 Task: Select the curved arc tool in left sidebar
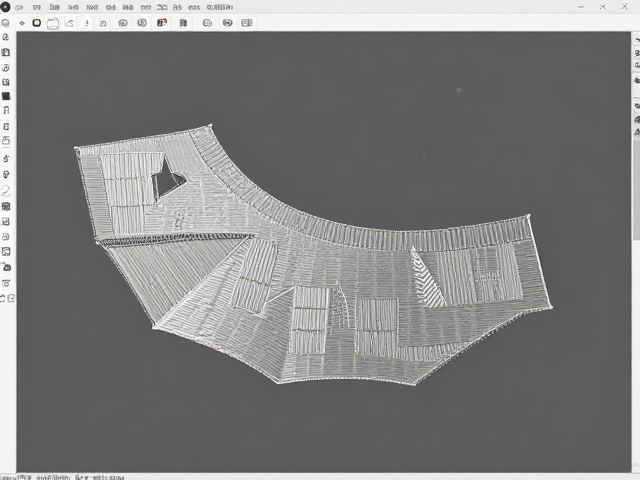click(x=6, y=191)
